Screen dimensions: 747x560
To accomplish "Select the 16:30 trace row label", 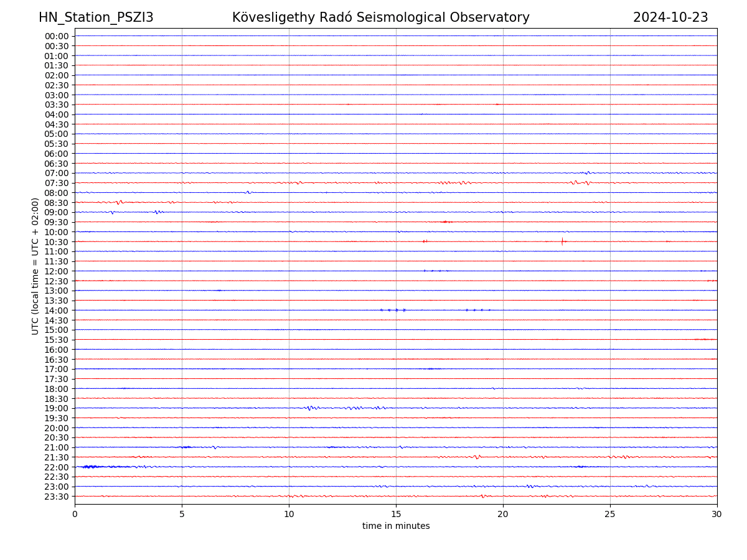I will [x=56, y=360].
